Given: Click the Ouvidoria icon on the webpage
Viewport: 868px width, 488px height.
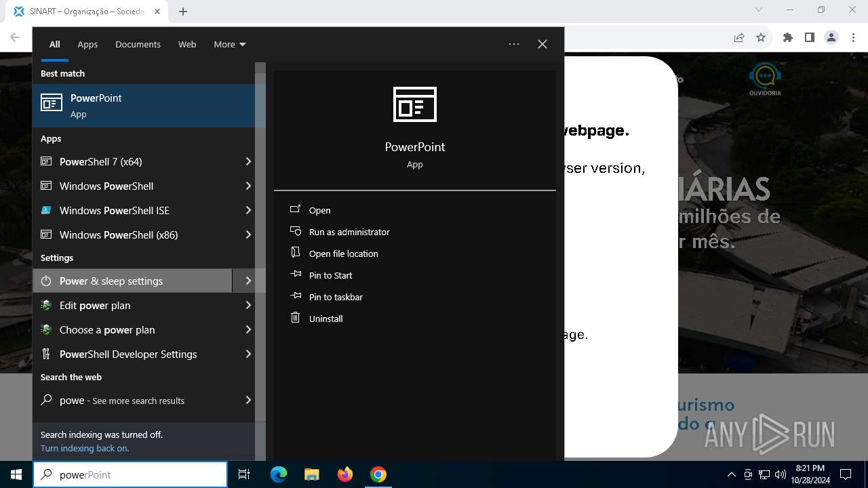Looking at the screenshot, I should (x=765, y=80).
